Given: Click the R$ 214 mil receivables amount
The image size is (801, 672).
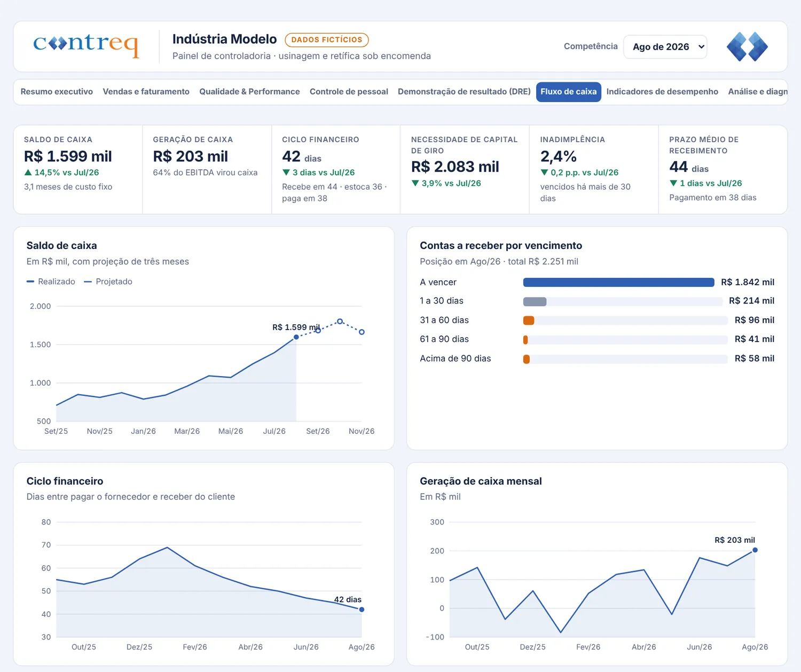Looking at the screenshot, I should (752, 301).
